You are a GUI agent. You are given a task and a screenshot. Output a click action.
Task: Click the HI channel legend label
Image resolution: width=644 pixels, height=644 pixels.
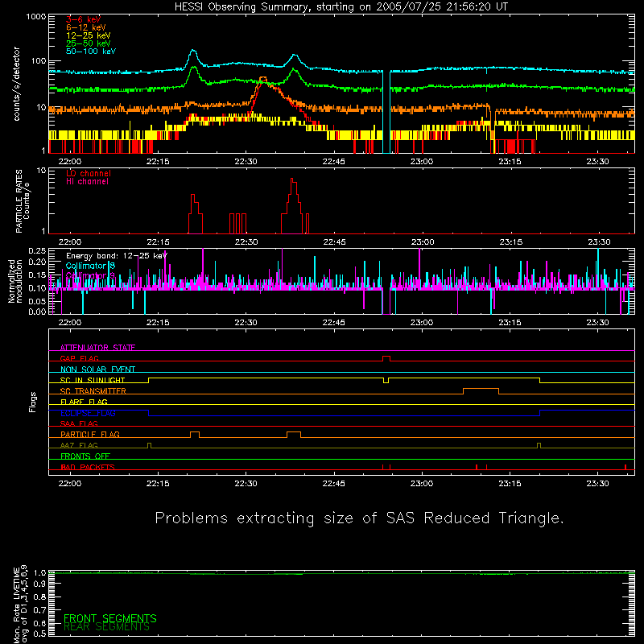click(x=87, y=182)
